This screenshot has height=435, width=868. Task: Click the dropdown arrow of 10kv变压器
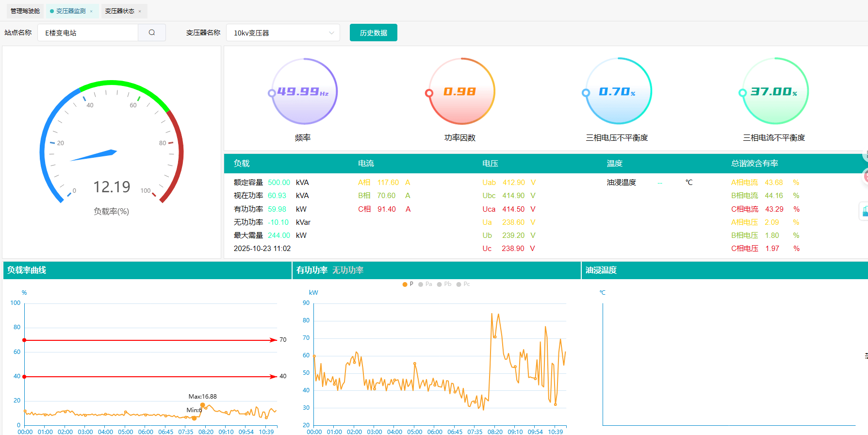(x=331, y=33)
